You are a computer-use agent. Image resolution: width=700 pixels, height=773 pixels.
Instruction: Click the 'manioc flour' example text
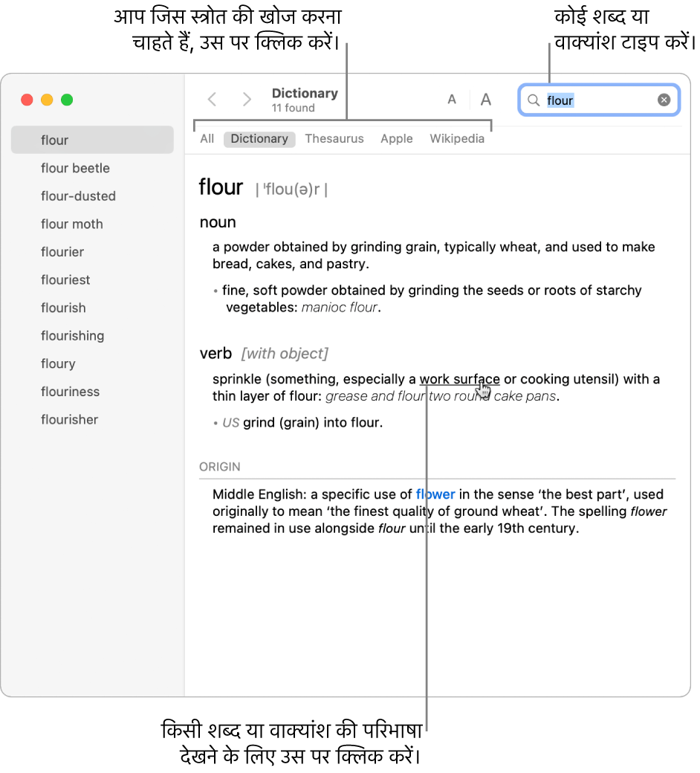coord(340,308)
